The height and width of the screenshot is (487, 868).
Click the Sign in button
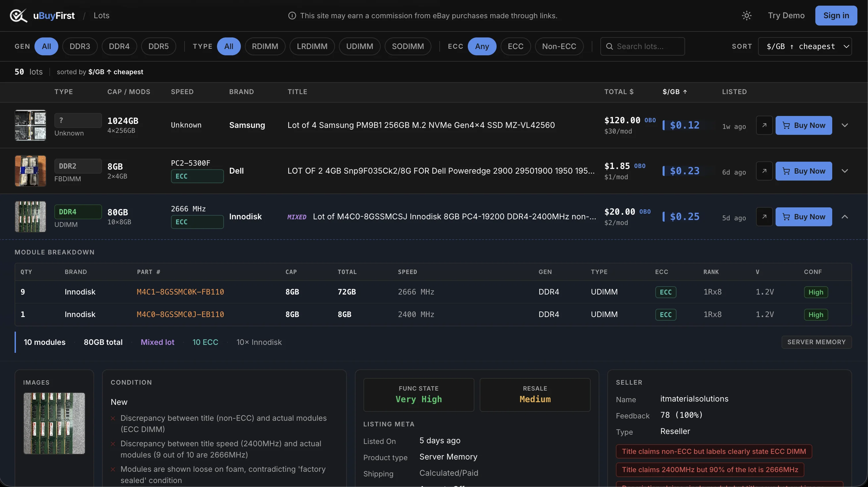coord(836,16)
